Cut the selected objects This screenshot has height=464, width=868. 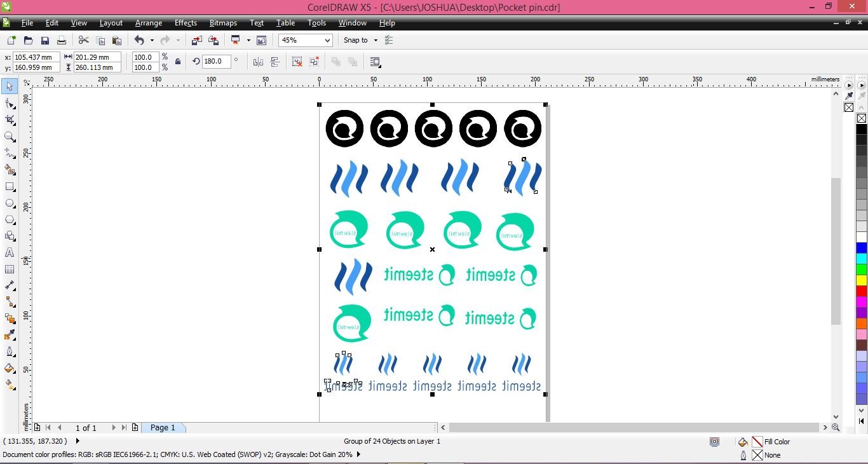point(83,40)
